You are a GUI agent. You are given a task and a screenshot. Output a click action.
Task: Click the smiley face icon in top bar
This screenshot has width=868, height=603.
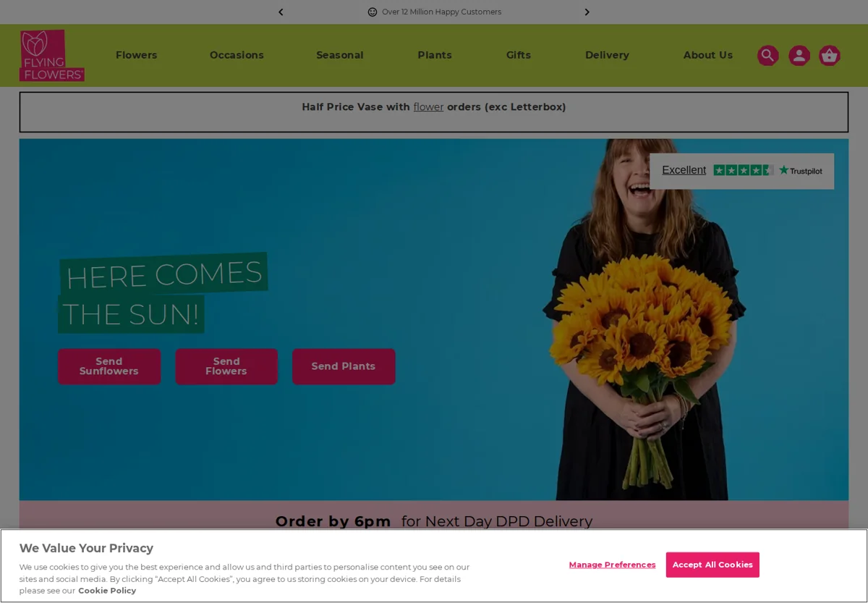coord(373,12)
